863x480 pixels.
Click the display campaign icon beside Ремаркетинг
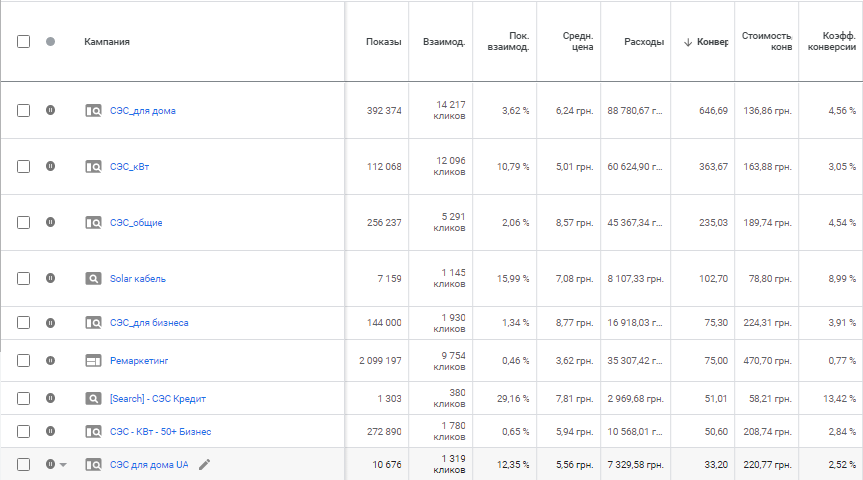(x=93, y=360)
